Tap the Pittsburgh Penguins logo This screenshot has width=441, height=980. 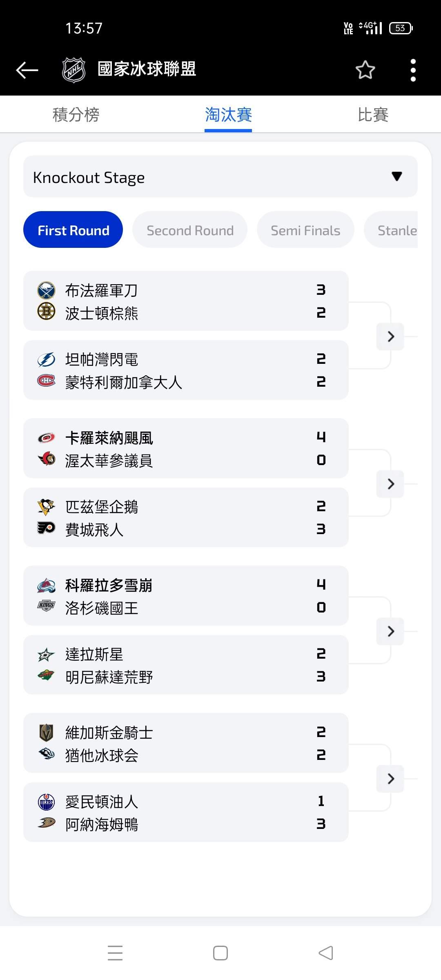(x=46, y=507)
